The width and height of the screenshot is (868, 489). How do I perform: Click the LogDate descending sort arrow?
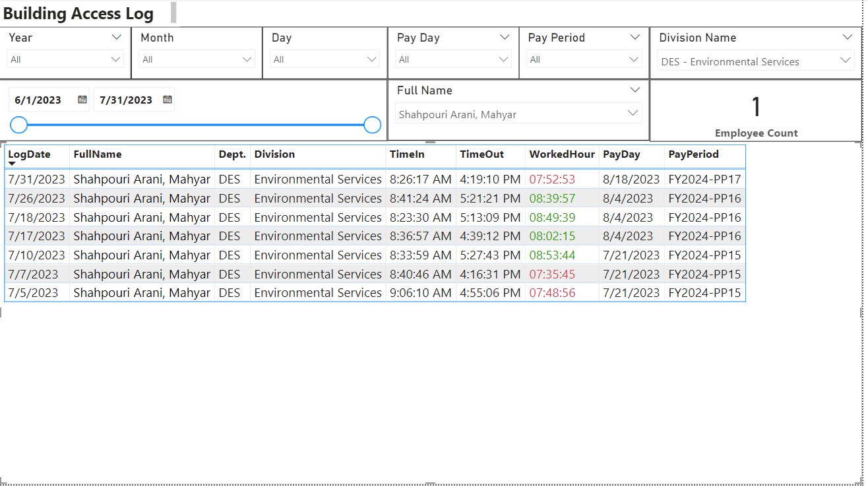click(x=12, y=164)
